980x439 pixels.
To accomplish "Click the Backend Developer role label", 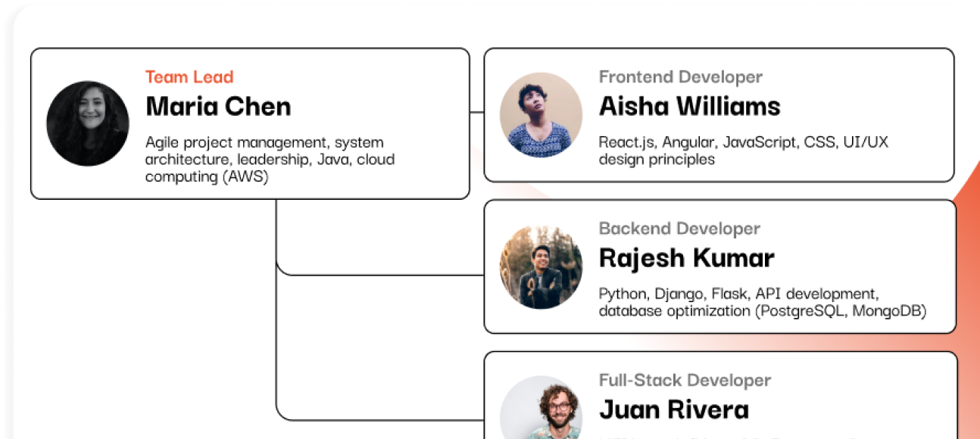I will 679,228.
